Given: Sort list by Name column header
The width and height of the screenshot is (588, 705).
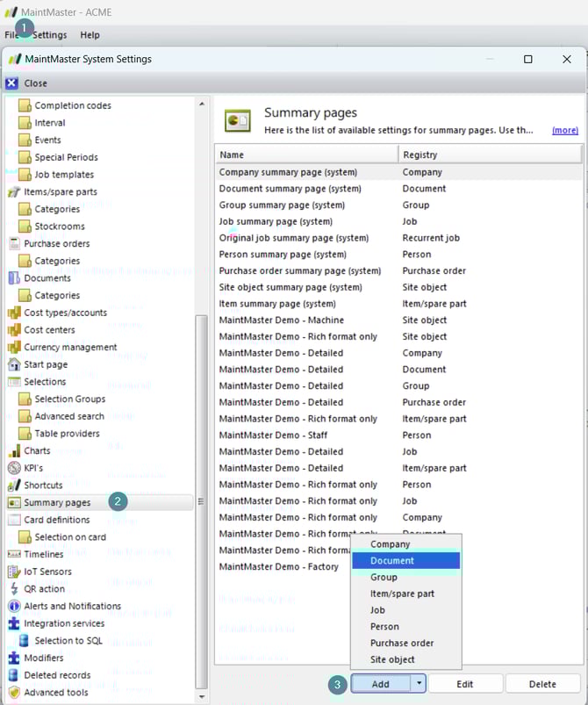Looking at the screenshot, I should coord(306,155).
